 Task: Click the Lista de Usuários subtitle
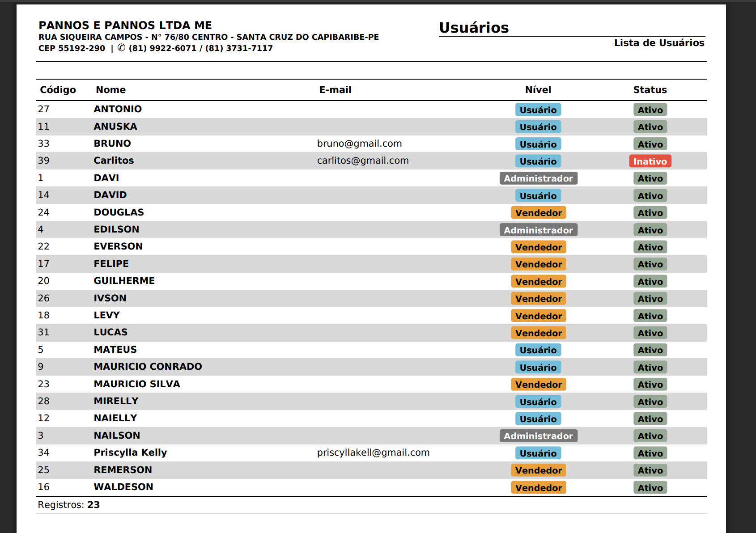point(658,43)
